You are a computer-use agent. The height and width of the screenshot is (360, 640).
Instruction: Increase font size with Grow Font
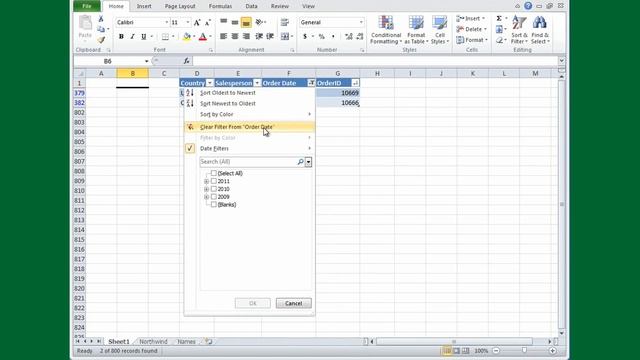(x=197, y=22)
